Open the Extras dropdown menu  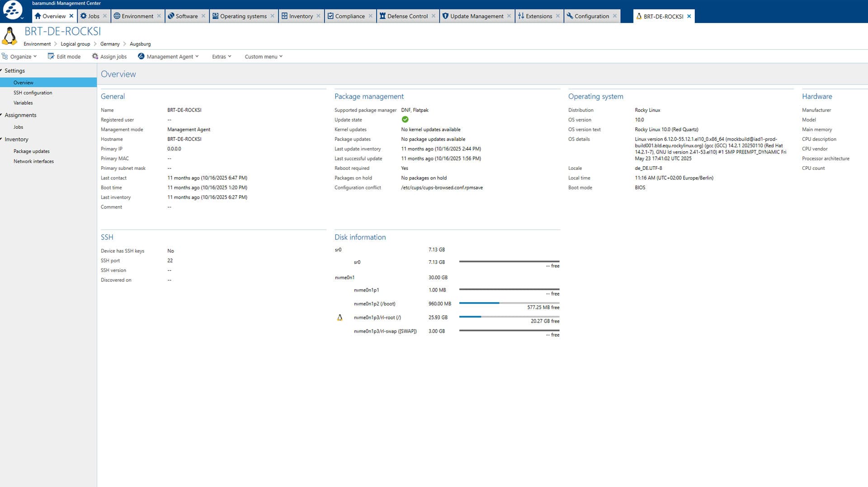tap(222, 56)
